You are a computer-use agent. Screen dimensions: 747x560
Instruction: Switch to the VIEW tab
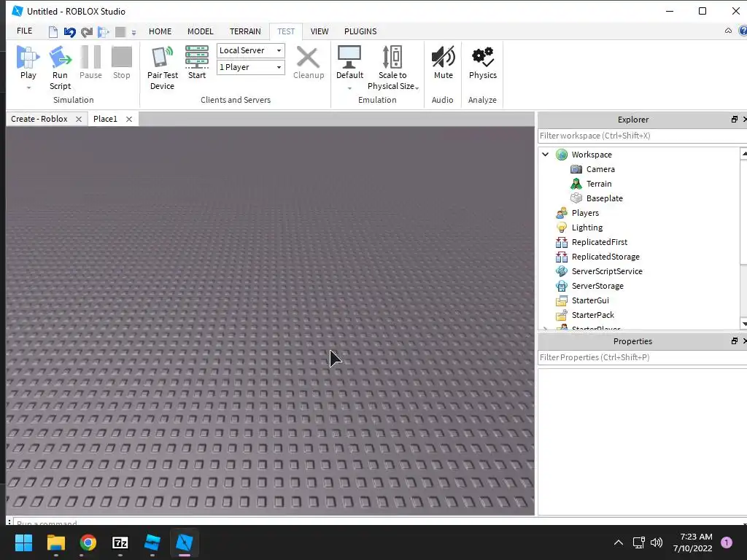click(x=320, y=31)
